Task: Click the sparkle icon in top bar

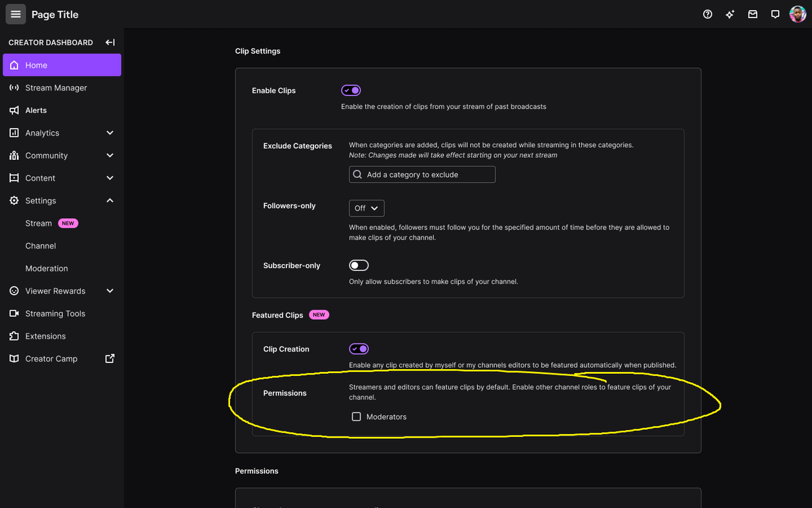Action: click(x=730, y=14)
